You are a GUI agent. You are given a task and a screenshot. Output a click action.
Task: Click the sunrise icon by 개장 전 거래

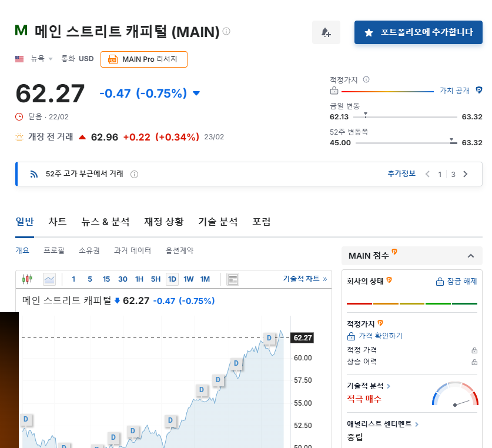tap(19, 137)
